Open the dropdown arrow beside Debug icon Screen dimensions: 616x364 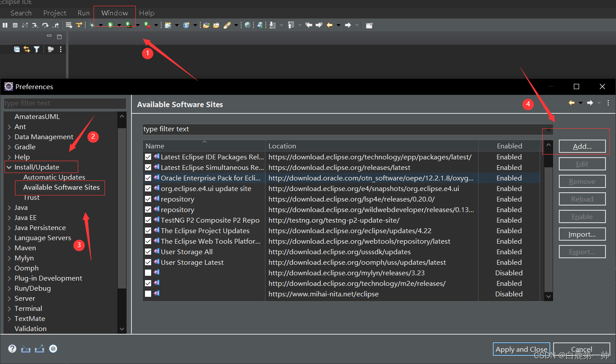pyautogui.click(x=101, y=25)
